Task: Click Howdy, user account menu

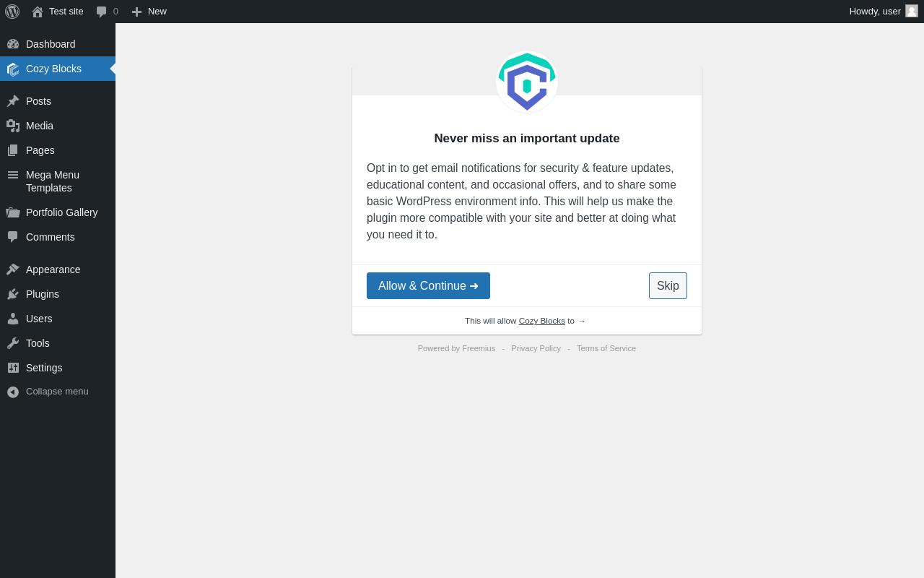Action: coord(884,12)
